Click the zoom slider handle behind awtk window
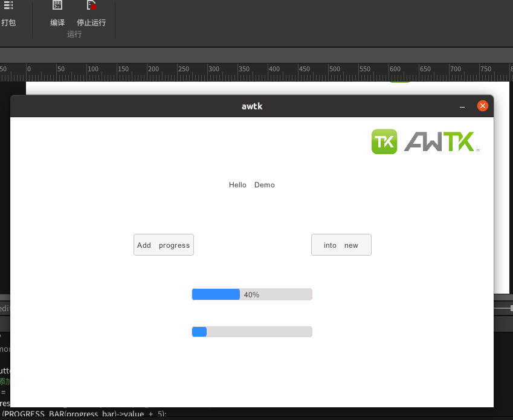 (x=511, y=308)
